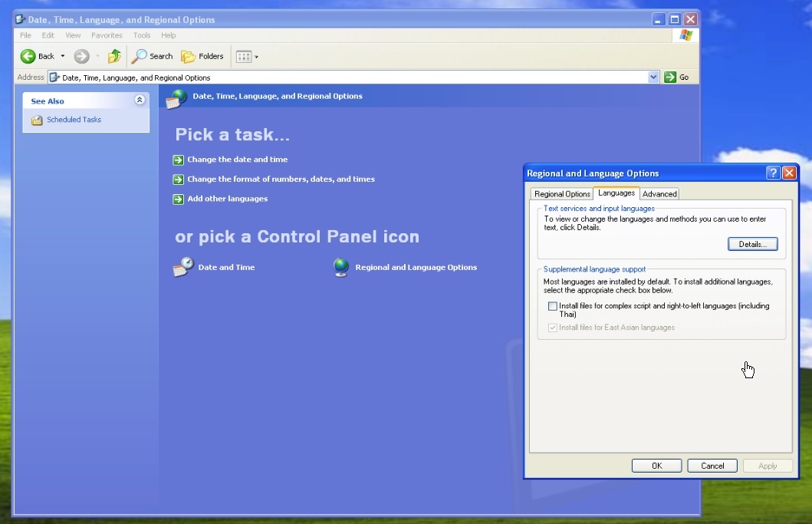The image size is (812, 524).
Task: Minimize the Control Panel window
Action: pyautogui.click(x=658, y=20)
